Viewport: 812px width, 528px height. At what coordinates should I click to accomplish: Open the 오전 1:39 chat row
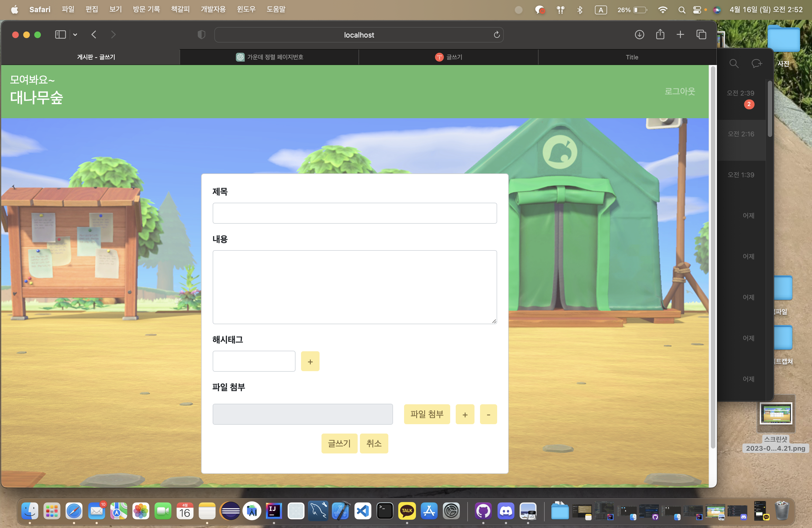(x=741, y=181)
